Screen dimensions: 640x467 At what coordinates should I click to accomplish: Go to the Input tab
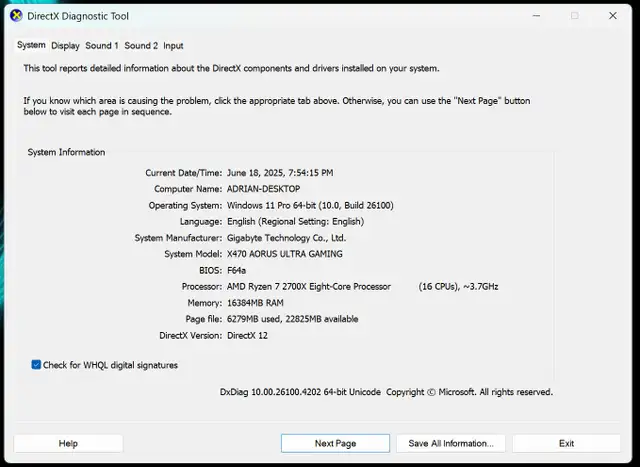pos(173,46)
